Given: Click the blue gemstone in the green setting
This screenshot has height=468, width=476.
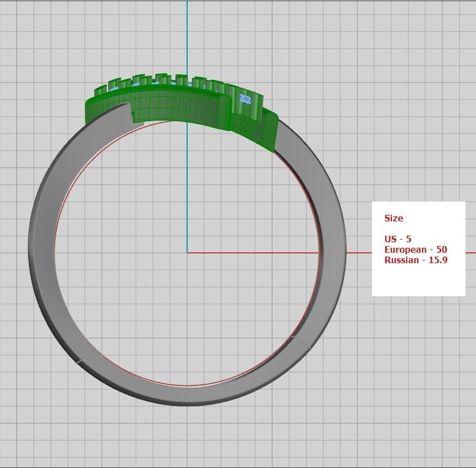Looking at the screenshot, I should pyautogui.click(x=245, y=99).
